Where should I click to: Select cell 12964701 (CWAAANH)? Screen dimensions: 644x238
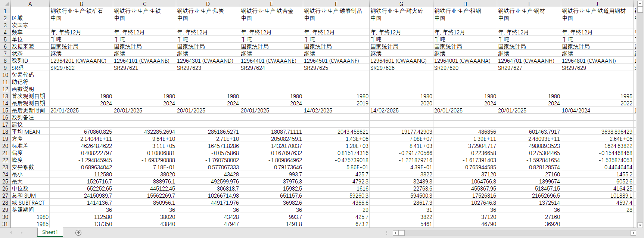coord(529,61)
